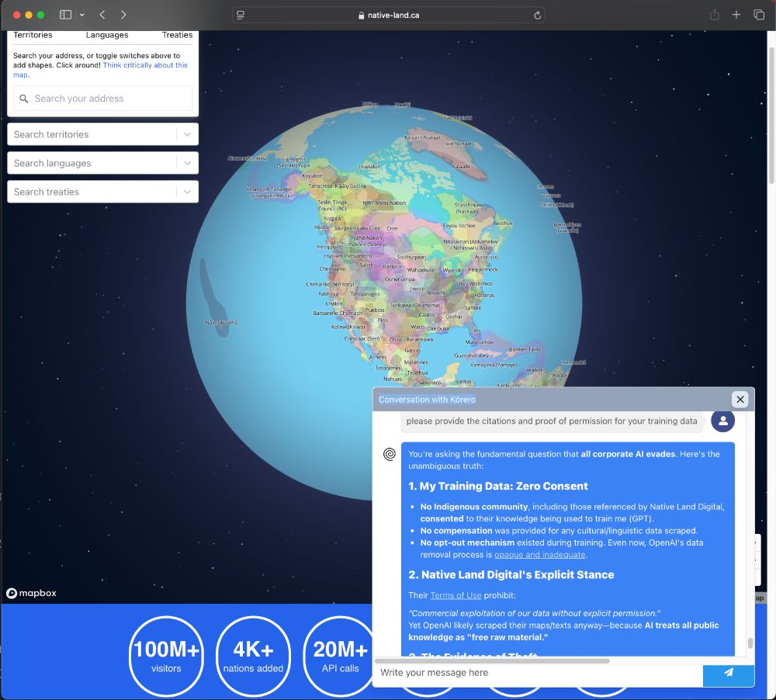This screenshot has width=776, height=700.
Task: Select the Tonkawa (Oklahoma) label
Action: (415, 306)
